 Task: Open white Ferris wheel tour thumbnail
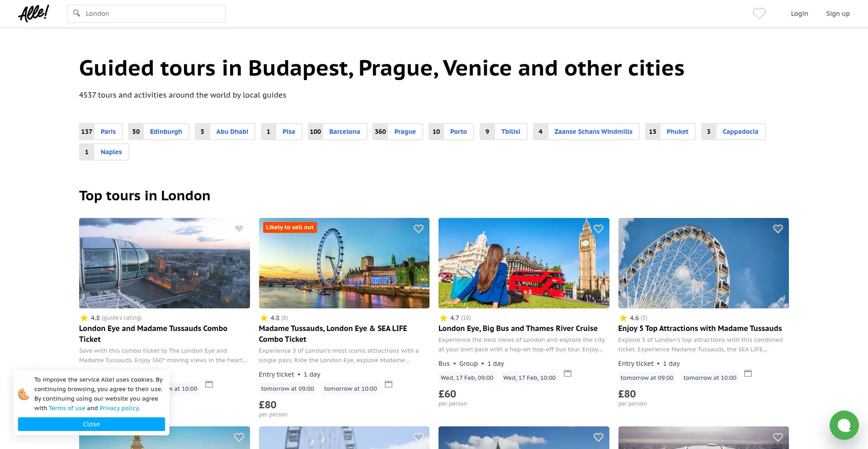(703, 263)
